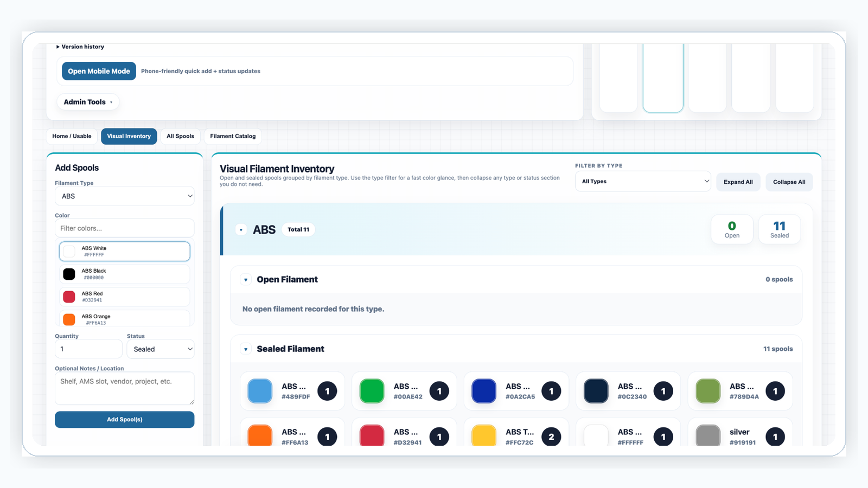The image size is (868, 488).
Task: Click the 0 Open counter card
Action: 732,229
